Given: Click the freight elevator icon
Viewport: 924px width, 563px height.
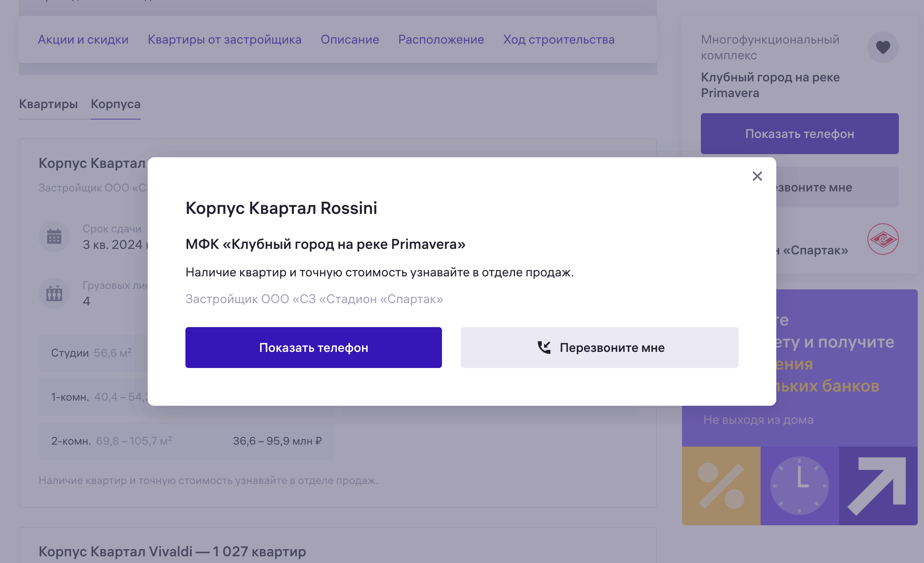Looking at the screenshot, I should coord(54,293).
